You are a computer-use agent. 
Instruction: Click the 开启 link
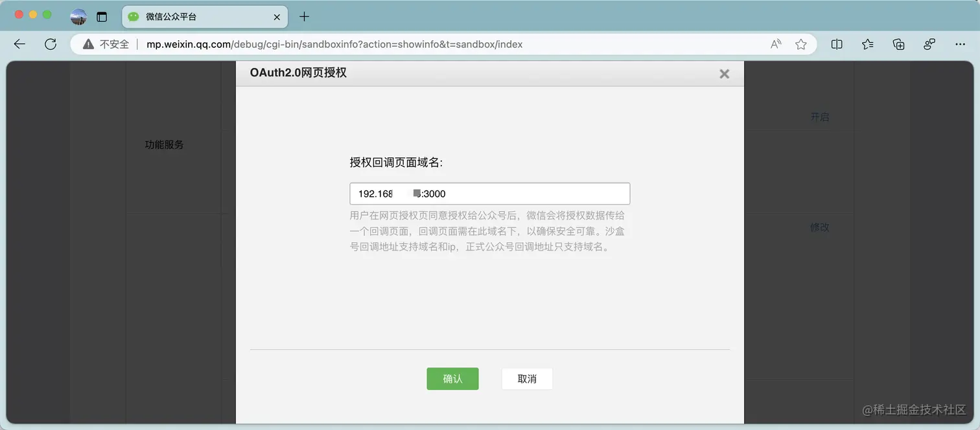click(x=820, y=117)
